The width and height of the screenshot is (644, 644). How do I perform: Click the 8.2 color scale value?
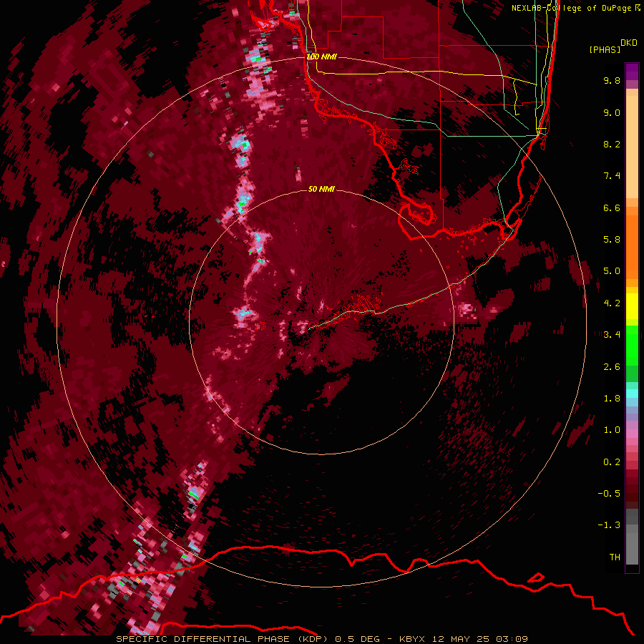pos(612,144)
